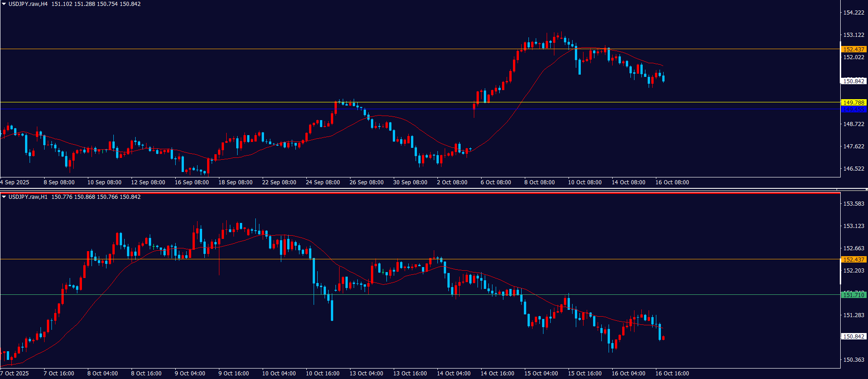Click the 7 Oct 2025 date label on H1
The image size is (868, 379).
pyautogui.click(x=15, y=374)
